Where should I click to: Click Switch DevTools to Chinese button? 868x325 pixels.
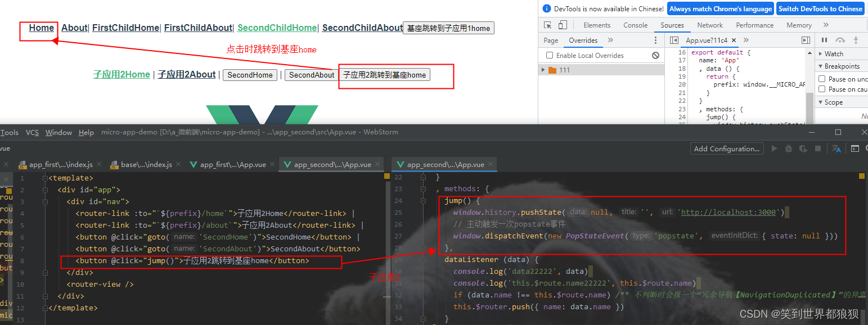820,8
